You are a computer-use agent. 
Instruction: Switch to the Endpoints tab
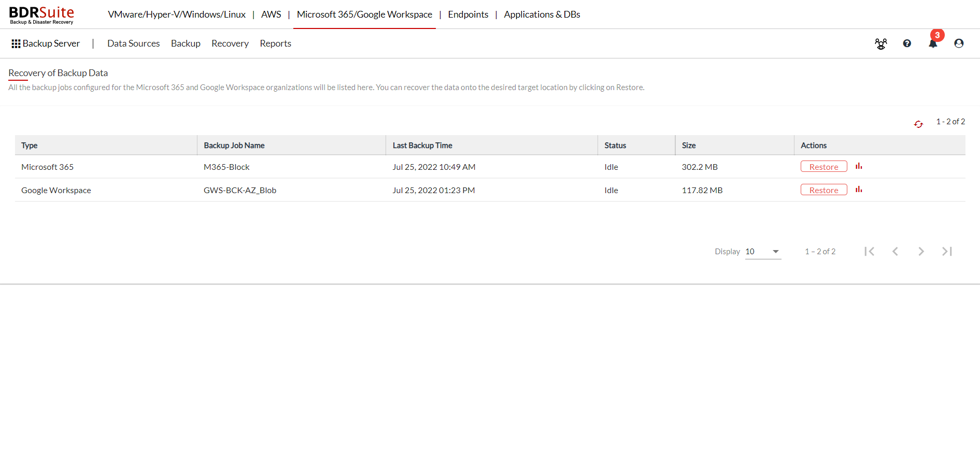468,14
